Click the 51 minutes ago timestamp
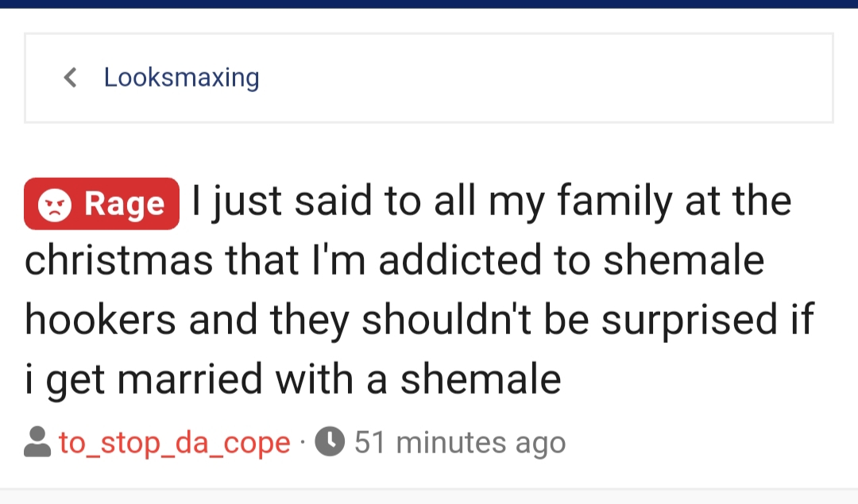 pyautogui.click(x=460, y=442)
